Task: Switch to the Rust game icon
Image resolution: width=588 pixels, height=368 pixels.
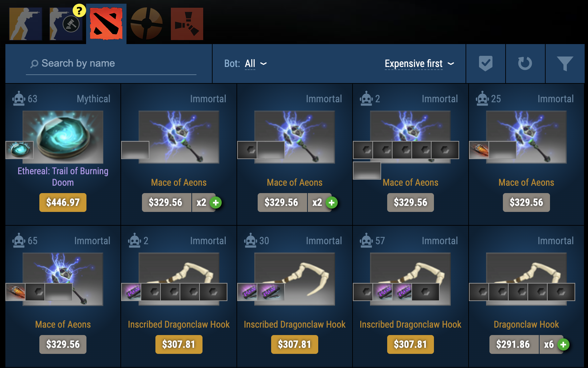Action: [187, 24]
